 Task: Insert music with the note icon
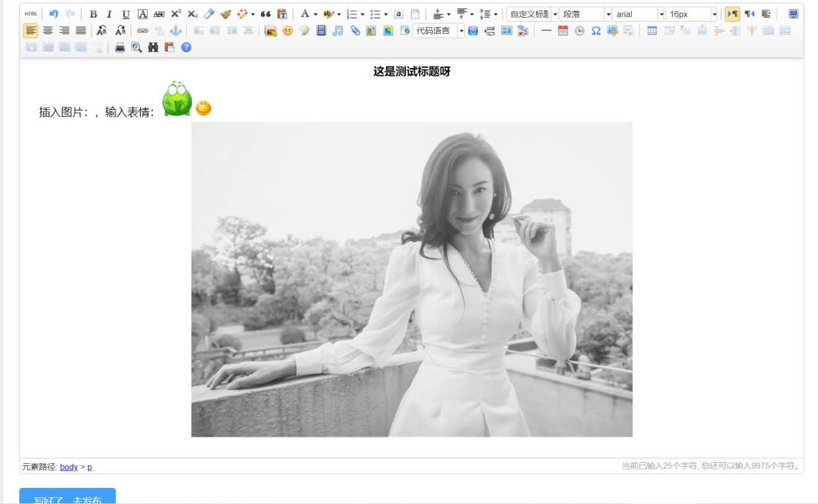pos(337,30)
